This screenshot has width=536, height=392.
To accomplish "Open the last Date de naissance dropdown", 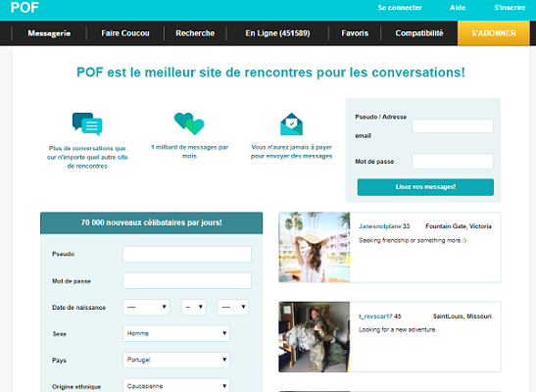I will pyautogui.click(x=233, y=307).
